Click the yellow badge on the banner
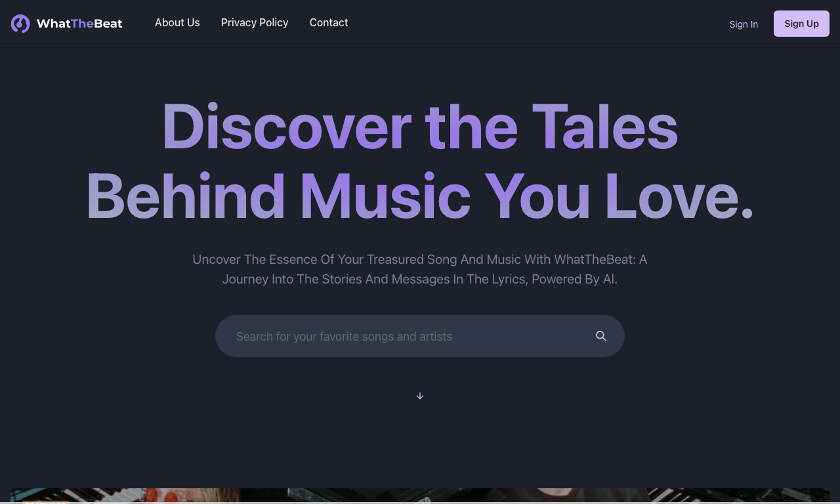Screen dimensions: 840x504 [x=46, y=502]
